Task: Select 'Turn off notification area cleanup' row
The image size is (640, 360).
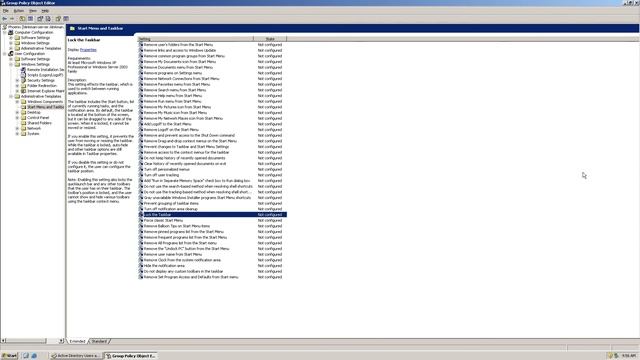Action: coord(212,209)
